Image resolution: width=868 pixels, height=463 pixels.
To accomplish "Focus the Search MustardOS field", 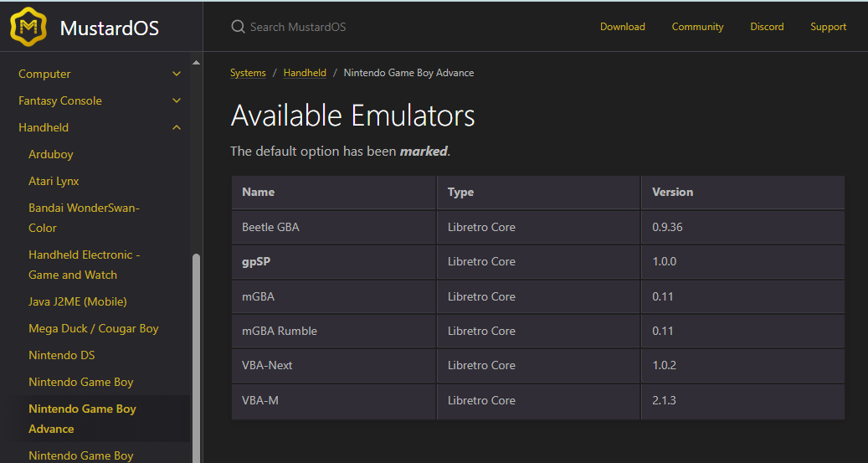I will [298, 27].
